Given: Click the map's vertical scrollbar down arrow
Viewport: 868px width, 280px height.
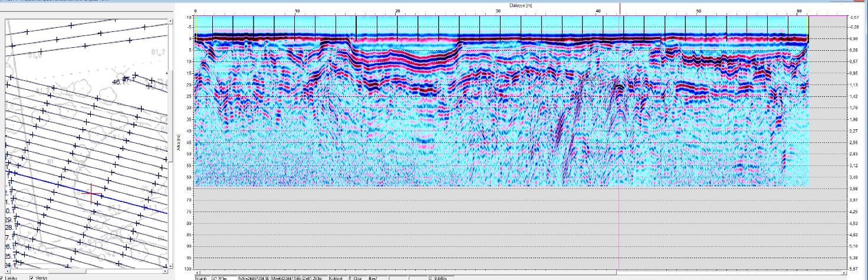Looking at the screenshot, I should pos(171,266).
